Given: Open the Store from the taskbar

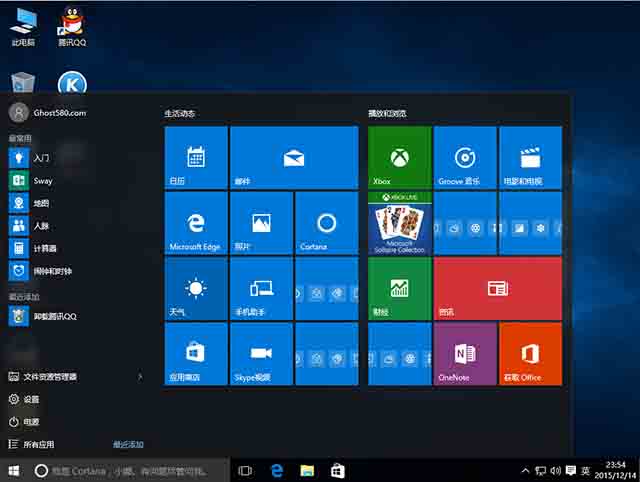Looking at the screenshot, I should (338, 471).
